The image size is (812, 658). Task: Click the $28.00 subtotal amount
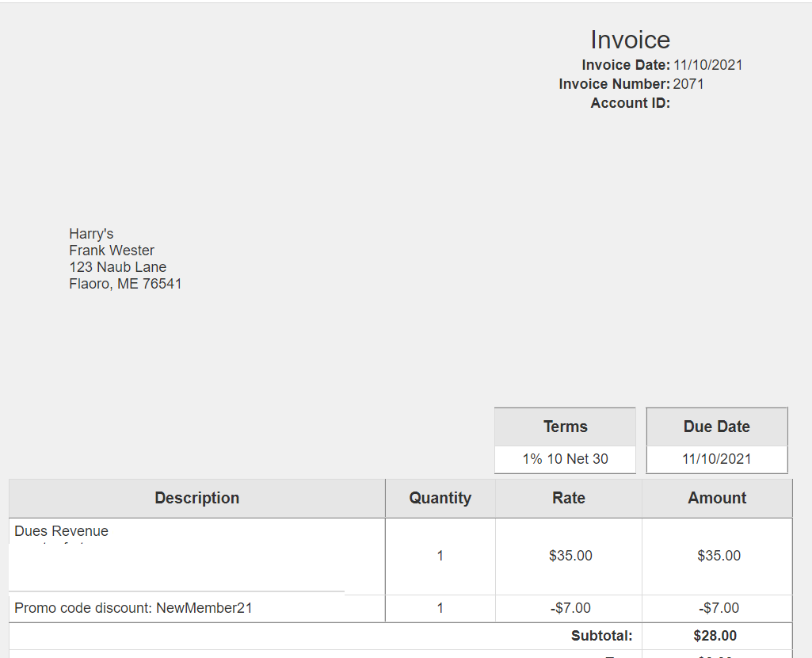pos(715,636)
